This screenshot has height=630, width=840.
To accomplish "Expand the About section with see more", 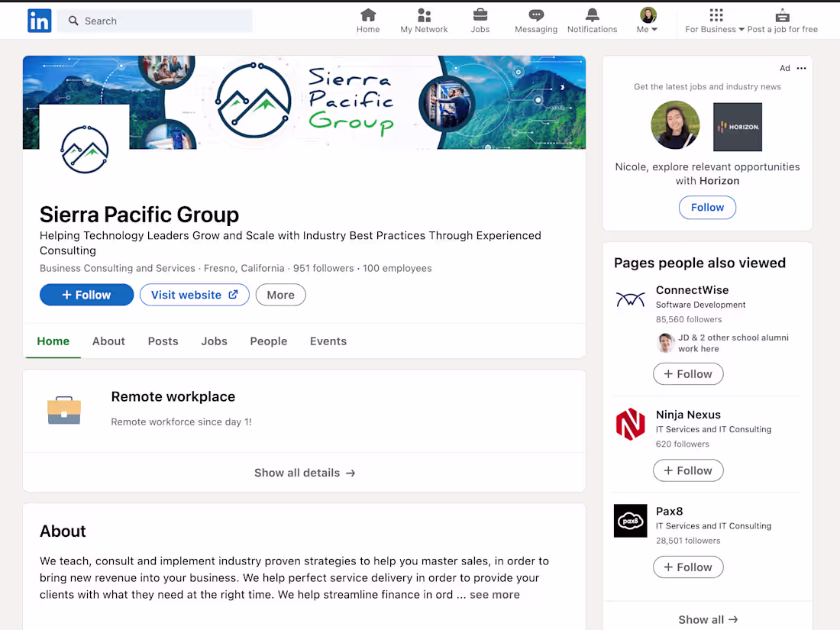I will 494,594.
